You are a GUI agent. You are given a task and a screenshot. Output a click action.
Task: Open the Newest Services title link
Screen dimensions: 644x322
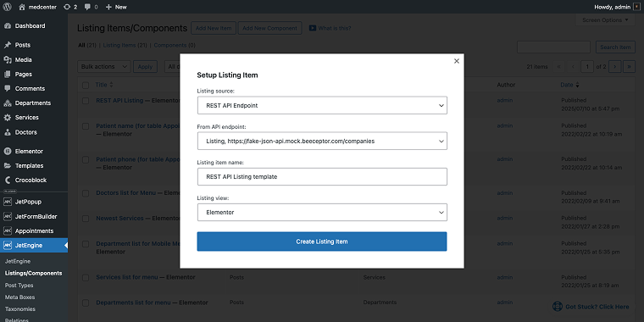120,218
